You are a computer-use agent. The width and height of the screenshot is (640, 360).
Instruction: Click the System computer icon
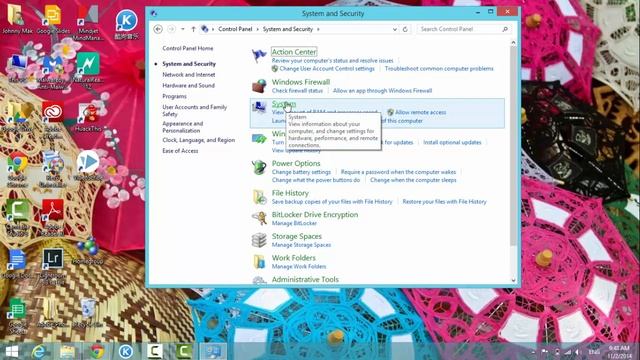coord(259,107)
